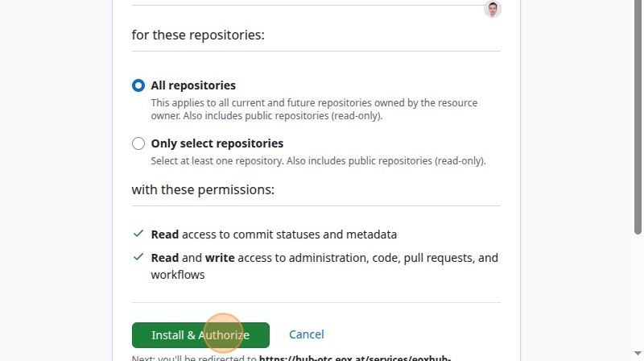
Task: Cancel the app installation
Action: (307, 334)
